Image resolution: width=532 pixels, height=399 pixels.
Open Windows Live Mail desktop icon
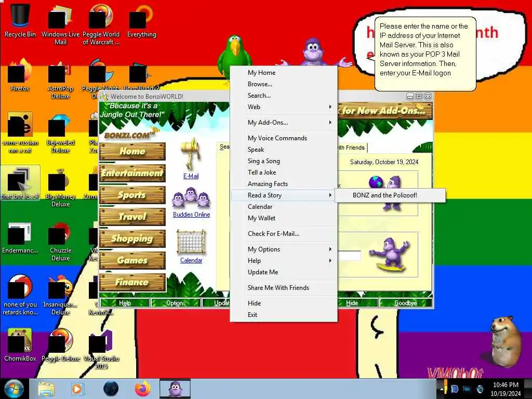(60, 24)
